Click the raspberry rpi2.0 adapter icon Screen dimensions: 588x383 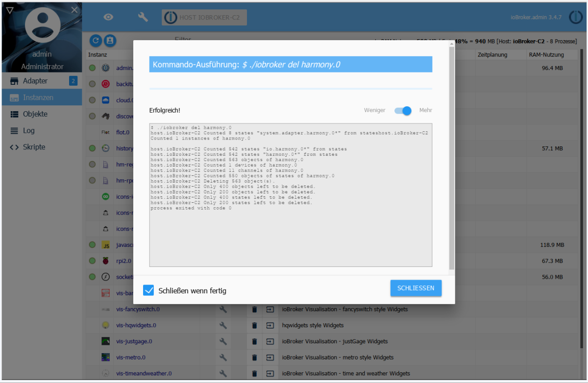click(105, 261)
